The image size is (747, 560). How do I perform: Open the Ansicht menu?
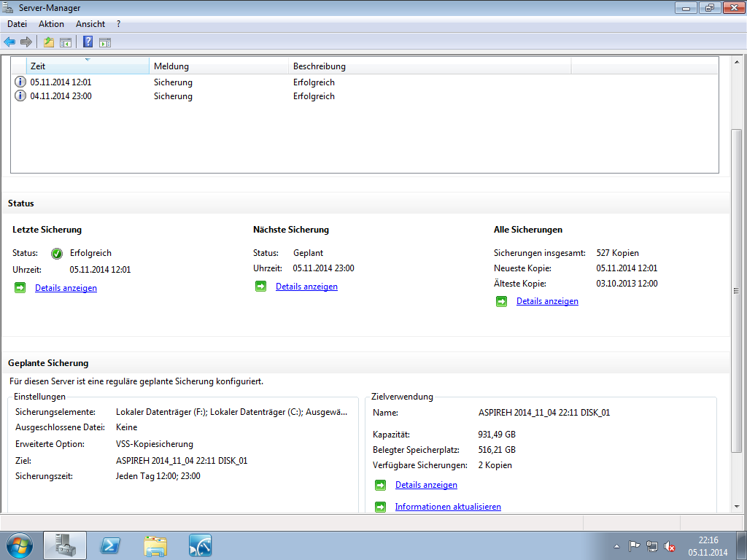90,24
